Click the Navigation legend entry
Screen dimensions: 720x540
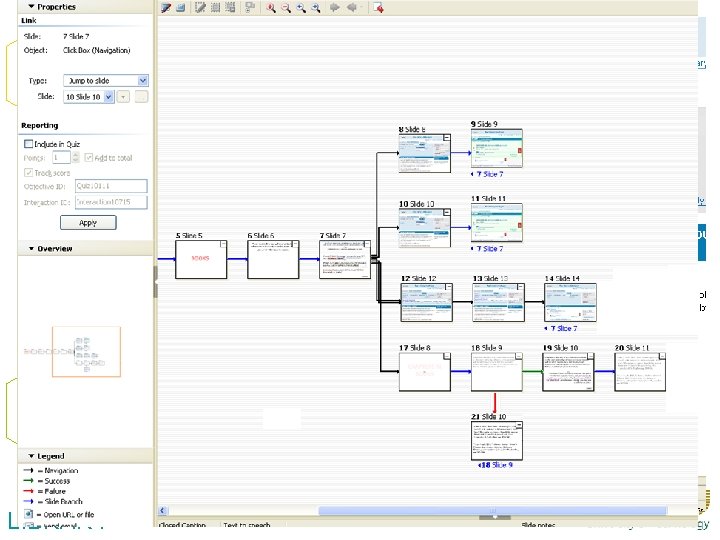tap(51, 471)
